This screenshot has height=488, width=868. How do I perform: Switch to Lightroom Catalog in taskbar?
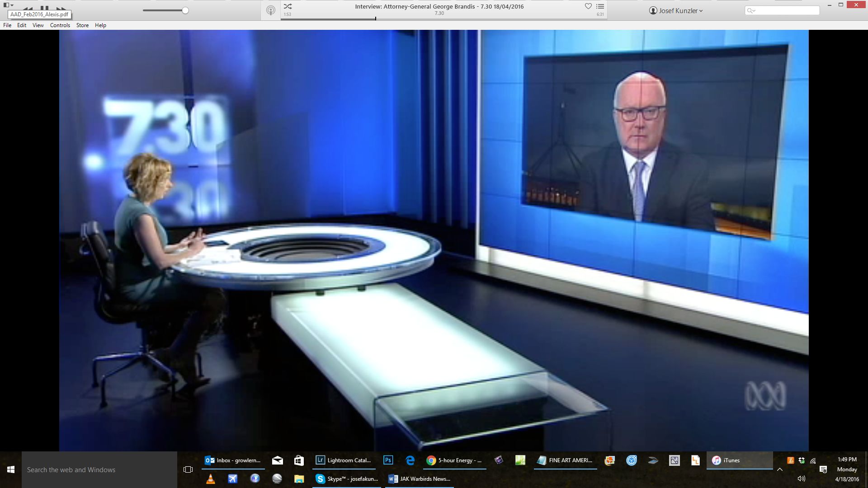click(344, 460)
